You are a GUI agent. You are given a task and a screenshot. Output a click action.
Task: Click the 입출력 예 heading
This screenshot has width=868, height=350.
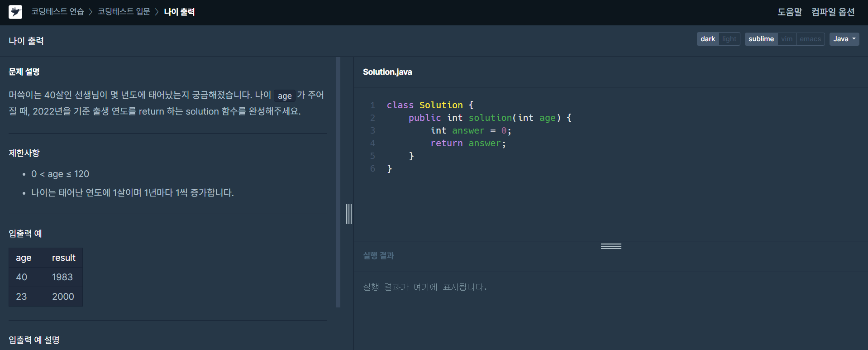click(x=25, y=234)
